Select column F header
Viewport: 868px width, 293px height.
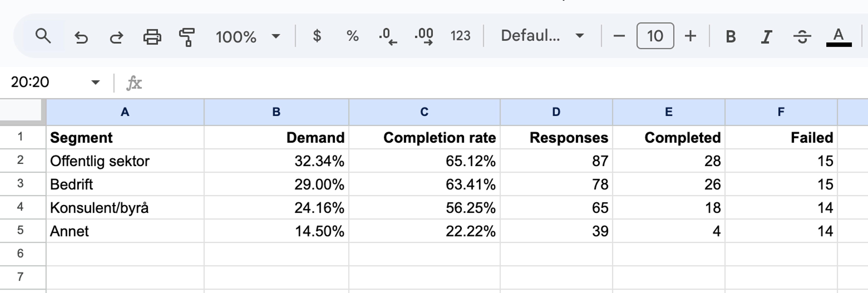781,112
